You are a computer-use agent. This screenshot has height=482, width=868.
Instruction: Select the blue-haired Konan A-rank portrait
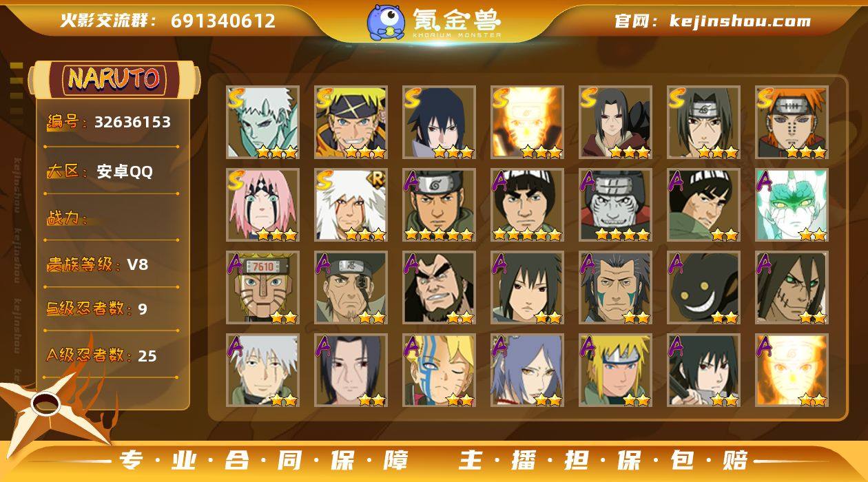(527, 370)
